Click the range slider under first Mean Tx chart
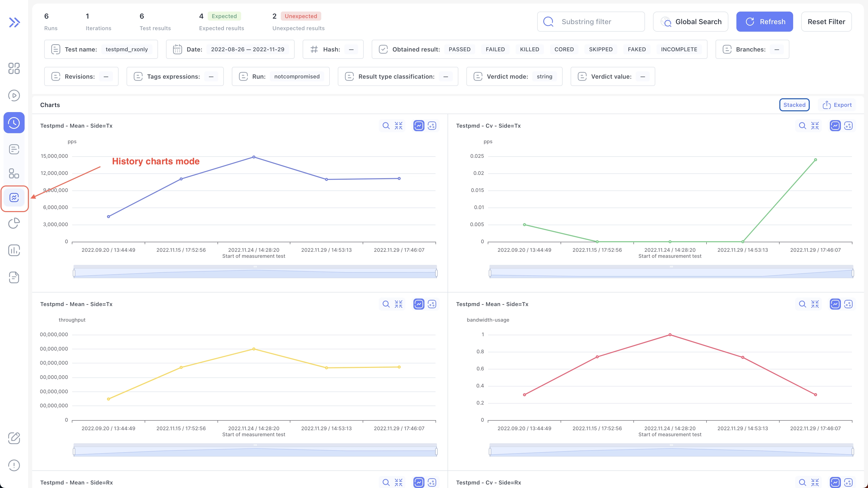Viewport: 868px width, 488px height. pos(255,272)
